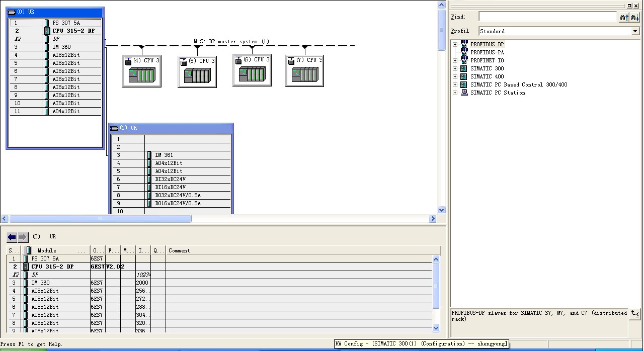Expand the SIMATIC 300 catalog node
This screenshot has width=644, height=351.
pyautogui.click(x=455, y=68)
